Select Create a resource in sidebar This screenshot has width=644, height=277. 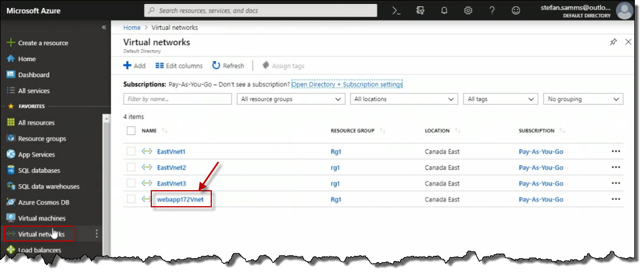pos(43,43)
